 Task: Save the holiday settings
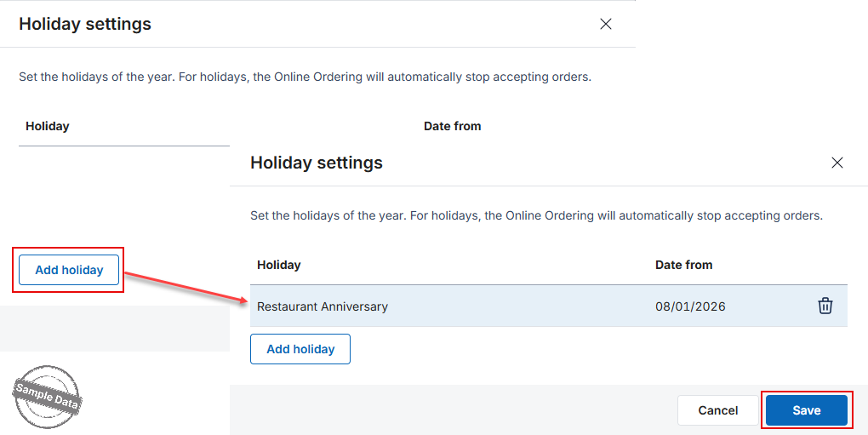click(807, 410)
